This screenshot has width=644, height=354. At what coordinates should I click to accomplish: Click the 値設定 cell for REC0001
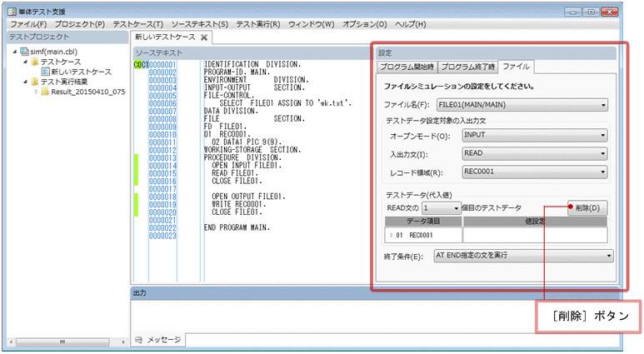pos(535,236)
